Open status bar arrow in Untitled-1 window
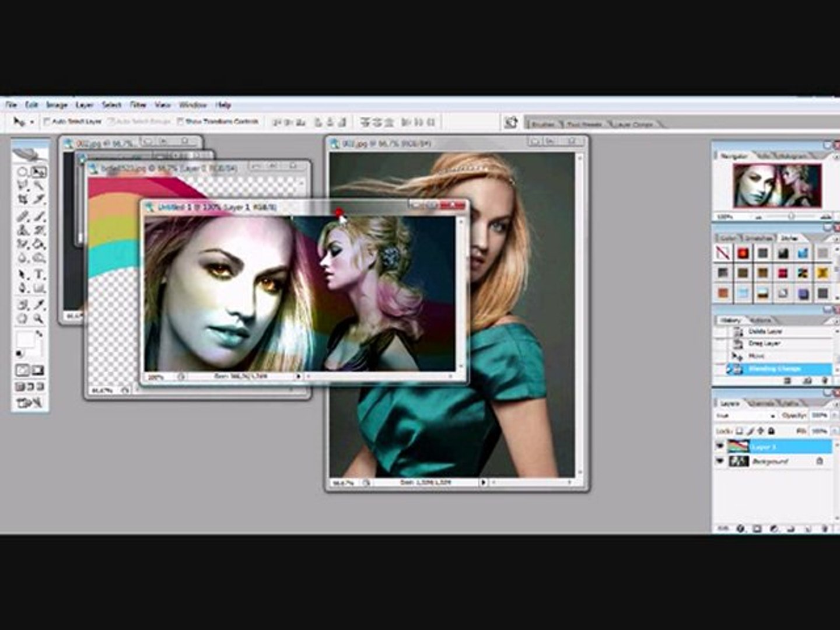This screenshot has height=630, width=840. pos(299,377)
